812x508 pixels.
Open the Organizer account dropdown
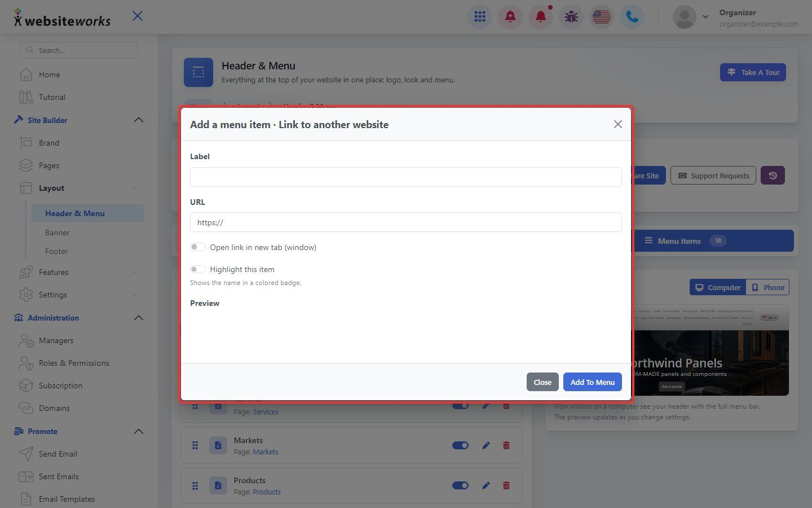735,17
